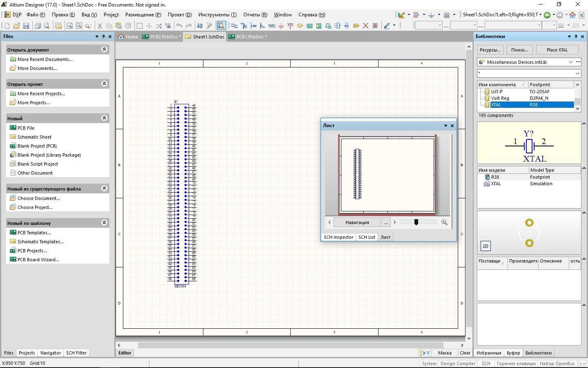588x368 pixels.
Task: Switch to the PCB2.PcbDoc tab
Action: [161, 37]
